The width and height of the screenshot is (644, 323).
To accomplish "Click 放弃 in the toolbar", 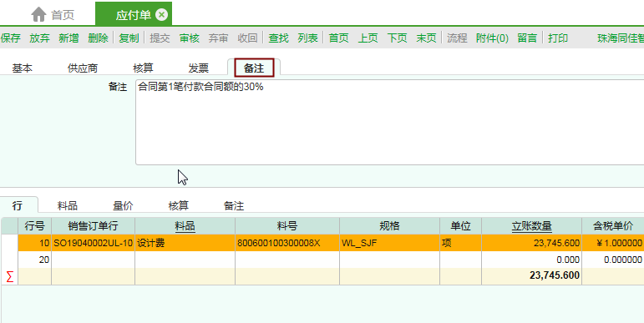I will click(x=39, y=38).
